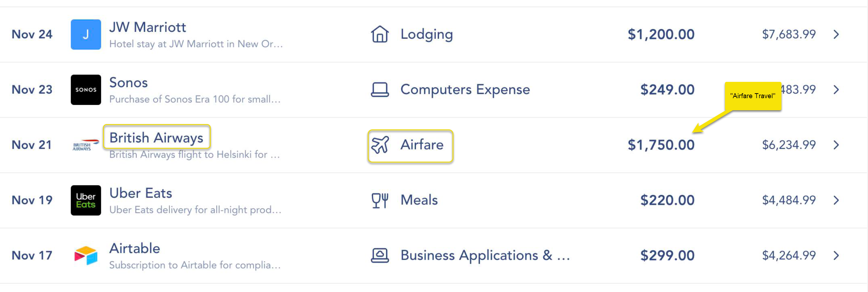Click the Uber Eats merchant logo
The width and height of the screenshot is (868, 292).
(x=86, y=200)
